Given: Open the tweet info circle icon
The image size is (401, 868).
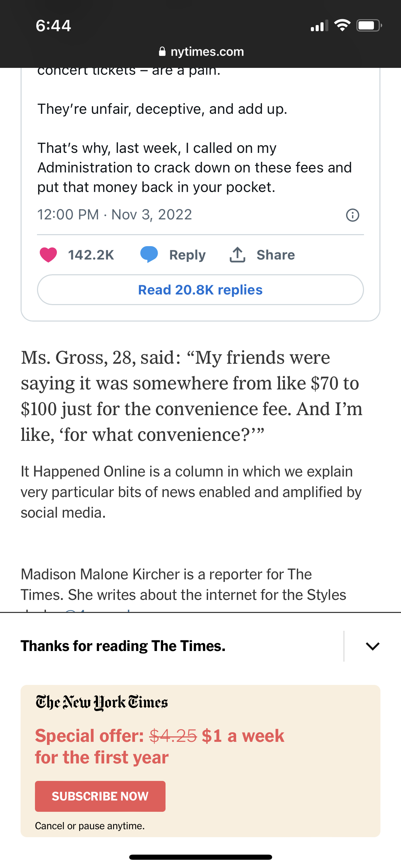Looking at the screenshot, I should (x=352, y=215).
